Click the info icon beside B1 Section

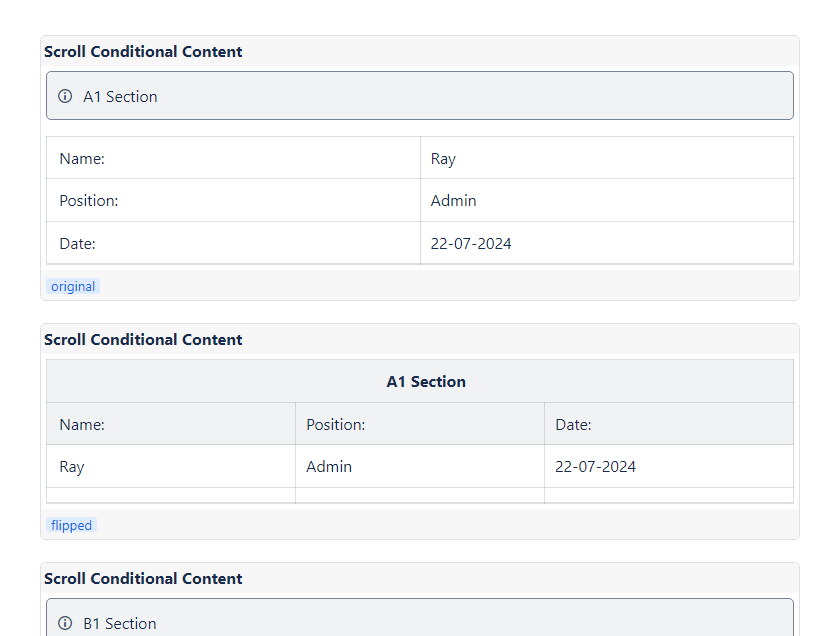click(x=65, y=623)
